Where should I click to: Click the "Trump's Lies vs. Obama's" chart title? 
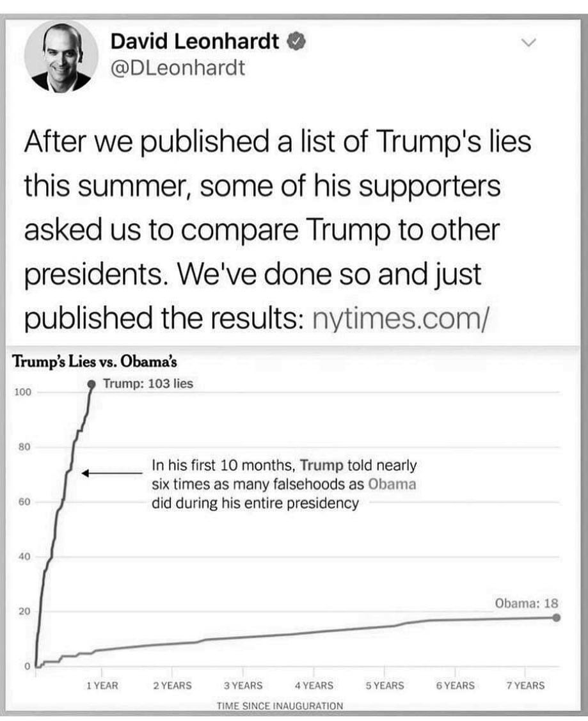95,361
